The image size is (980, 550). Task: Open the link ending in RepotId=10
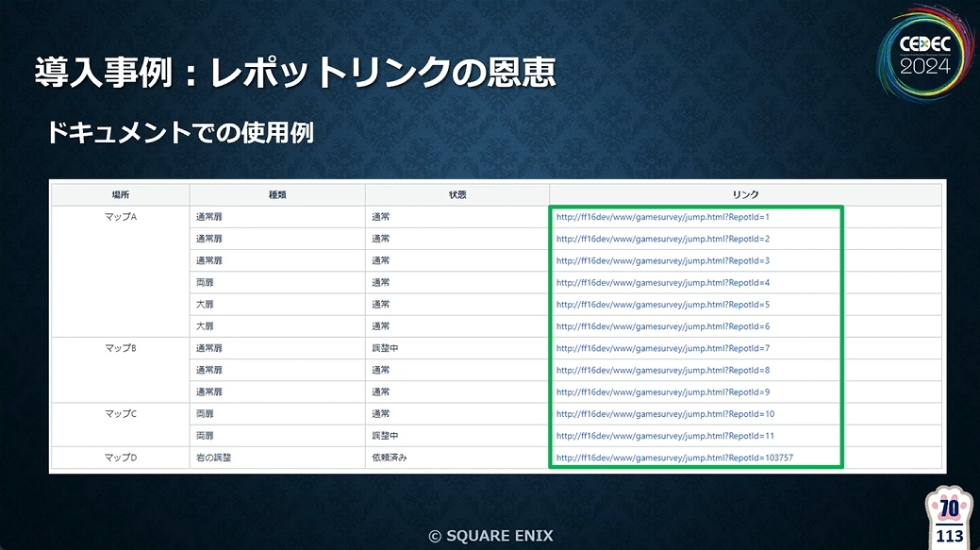coord(665,414)
